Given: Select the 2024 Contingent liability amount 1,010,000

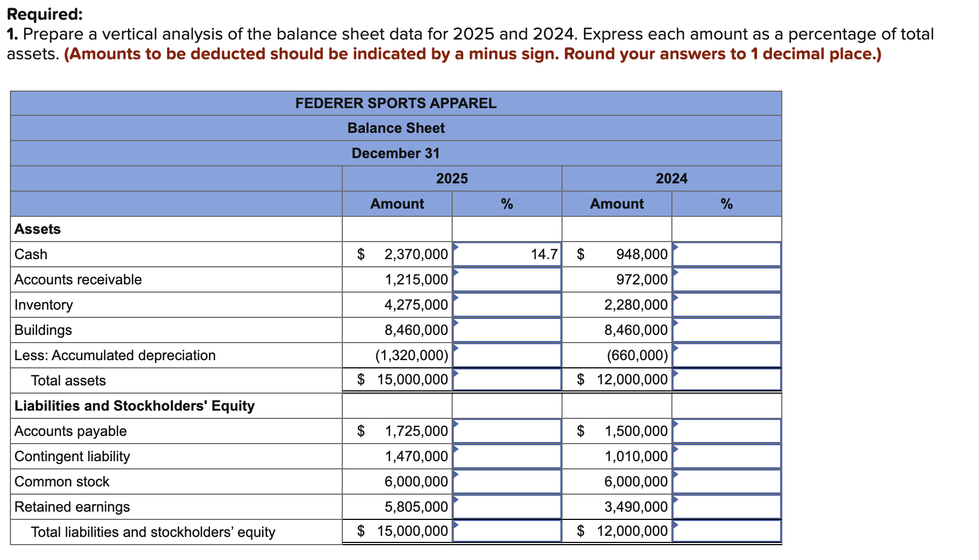Looking at the screenshot, I should coord(636,456).
